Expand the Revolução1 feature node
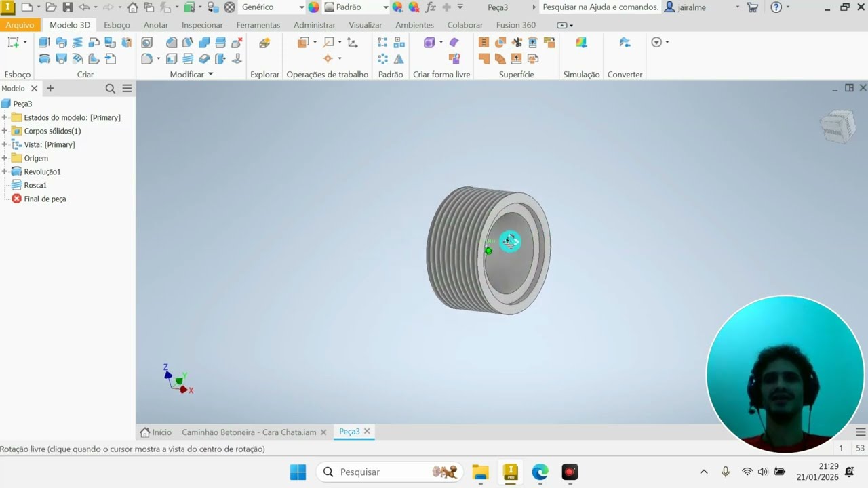 pos(5,171)
